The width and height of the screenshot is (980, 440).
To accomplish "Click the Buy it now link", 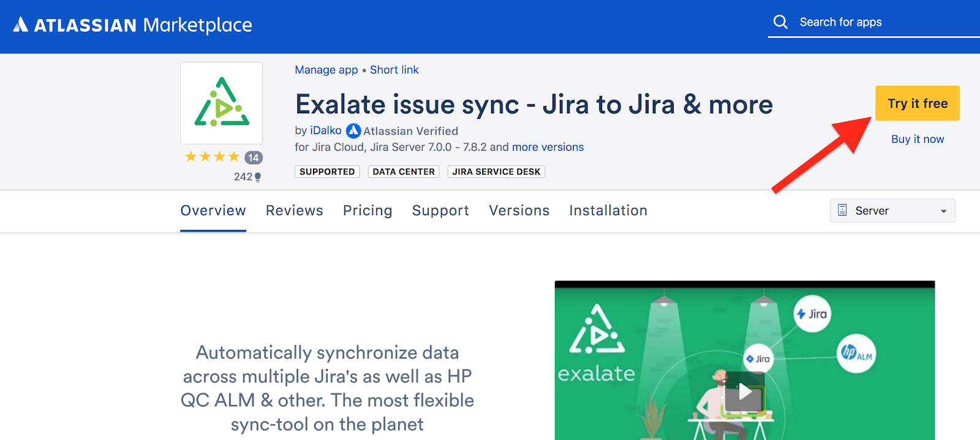I will [x=917, y=139].
